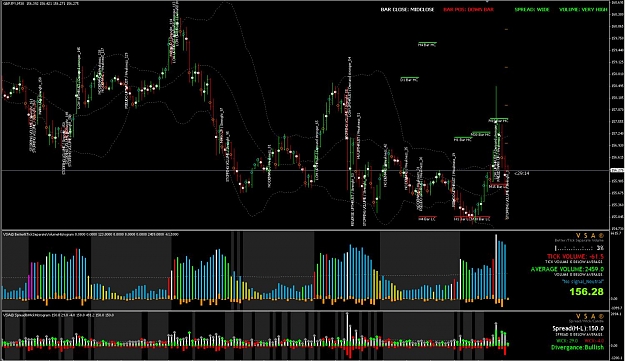Click the magenta bar in volume histogram
Image resolution: width=625 pixels, height=361 pixels.
[31, 281]
